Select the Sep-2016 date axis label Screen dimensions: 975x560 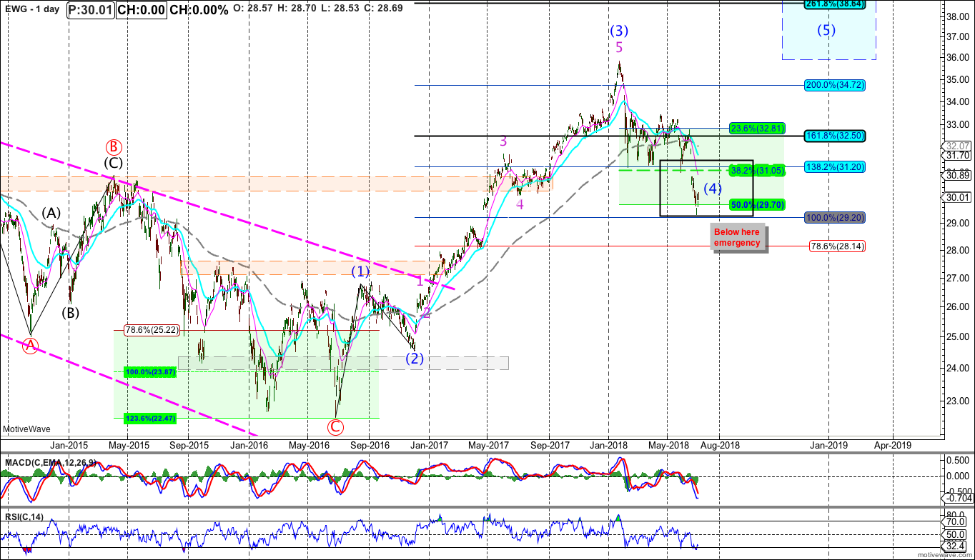coord(369,444)
